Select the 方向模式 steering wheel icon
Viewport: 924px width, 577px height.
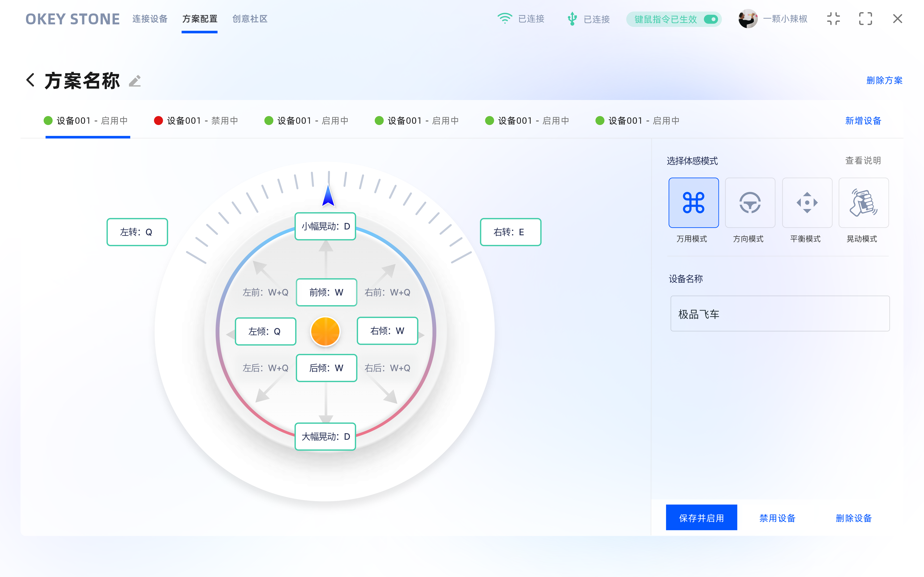click(x=750, y=203)
